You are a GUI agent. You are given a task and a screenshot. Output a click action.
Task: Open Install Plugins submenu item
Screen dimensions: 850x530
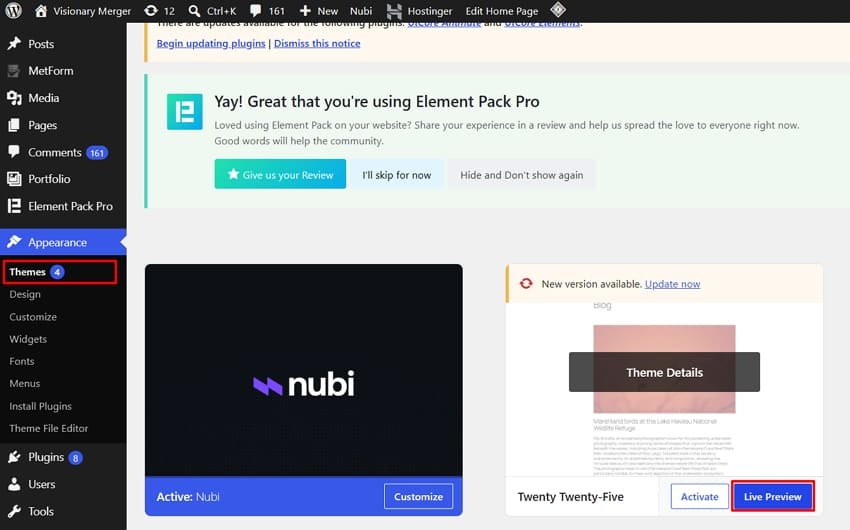(41, 406)
